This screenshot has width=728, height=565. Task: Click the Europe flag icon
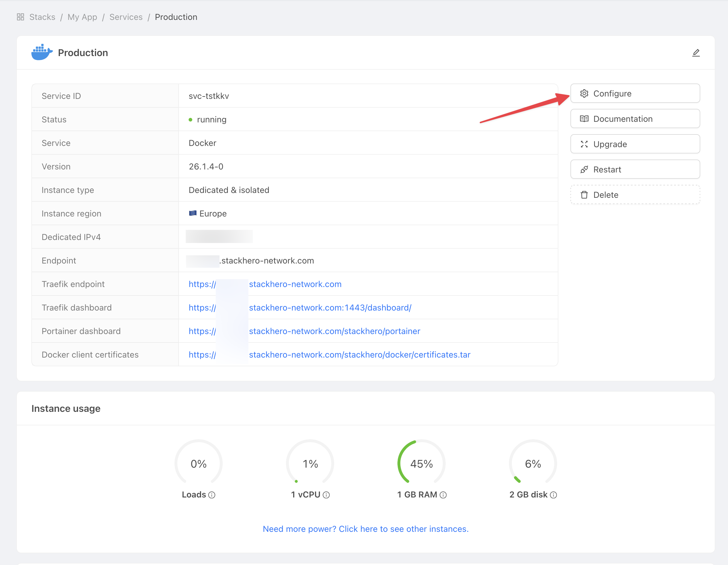(193, 213)
